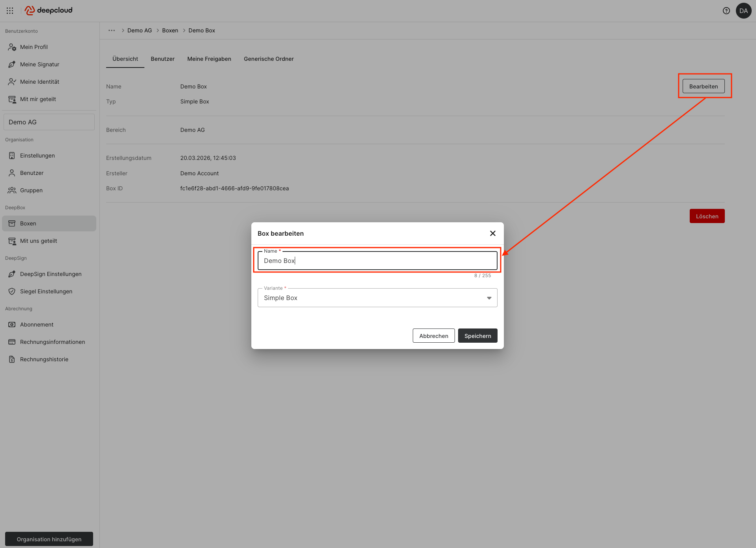Click the help question mark icon
Screen dimensions: 756x548
pyautogui.click(x=726, y=11)
